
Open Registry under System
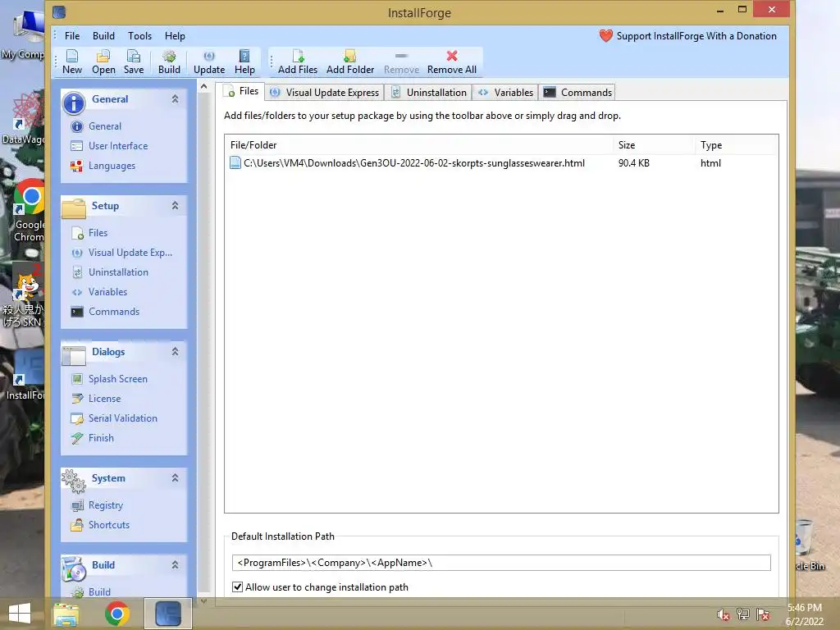pos(105,505)
